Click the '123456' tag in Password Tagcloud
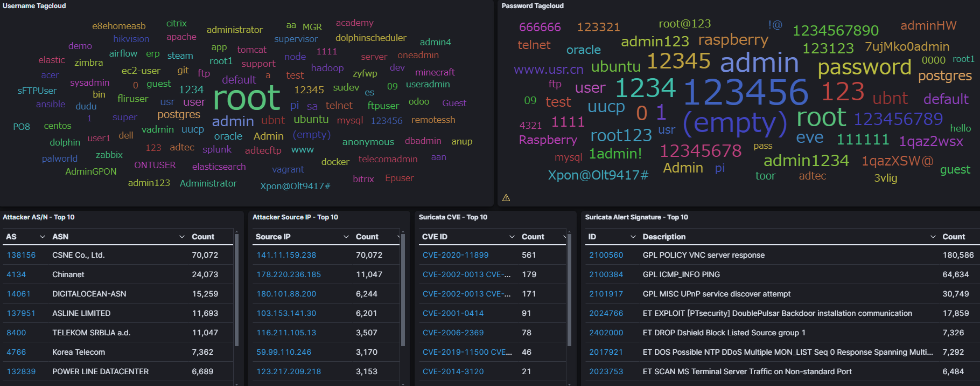The height and width of the screenshot is (386, 980). point(746,92)
